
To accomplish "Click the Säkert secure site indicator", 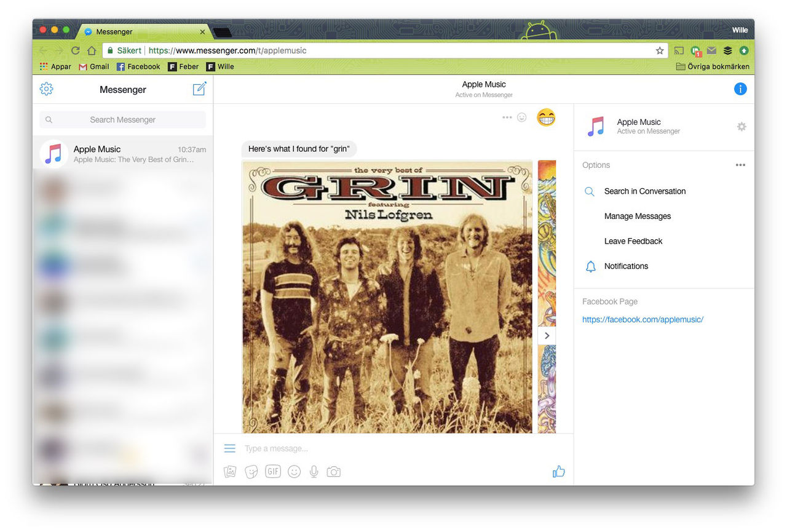I will [x=124, y=50].
